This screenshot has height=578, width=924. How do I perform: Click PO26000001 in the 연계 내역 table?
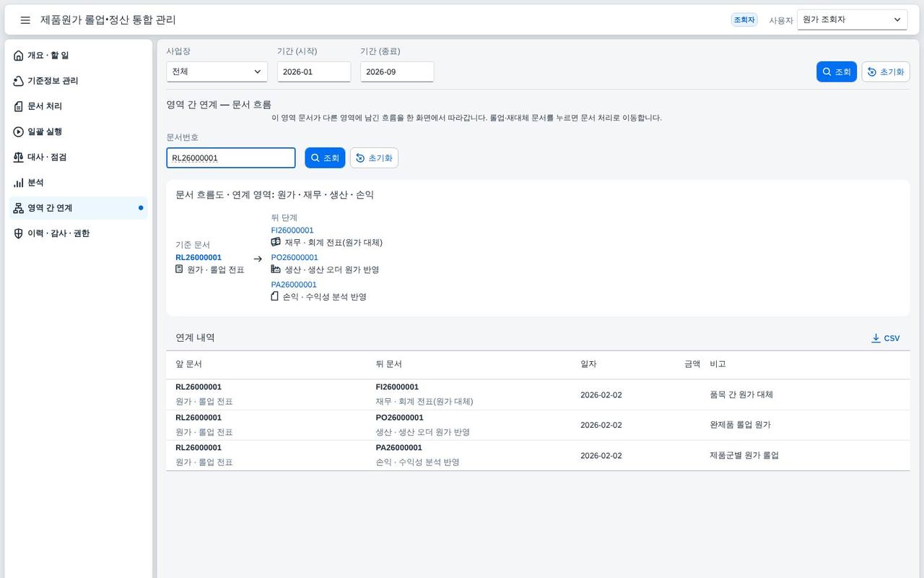pos(399,418)
